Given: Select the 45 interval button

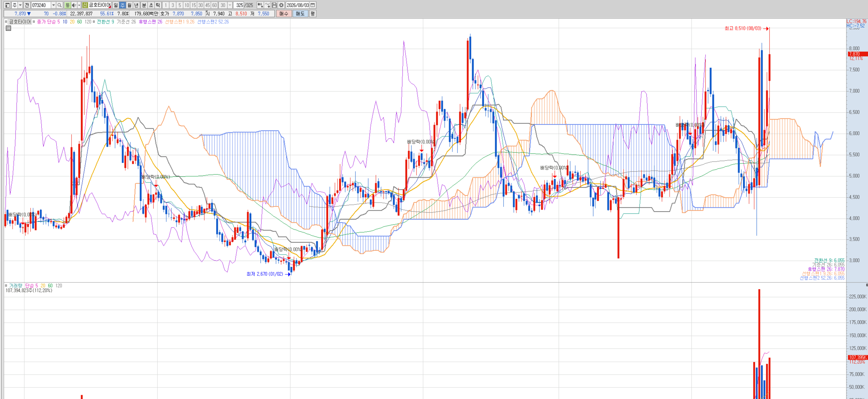Looking at the screenshot, I should [208, 5].
